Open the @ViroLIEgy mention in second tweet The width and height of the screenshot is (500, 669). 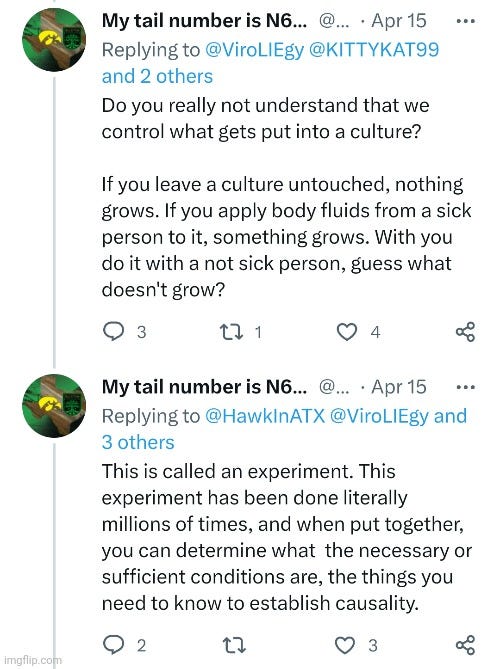379,416
